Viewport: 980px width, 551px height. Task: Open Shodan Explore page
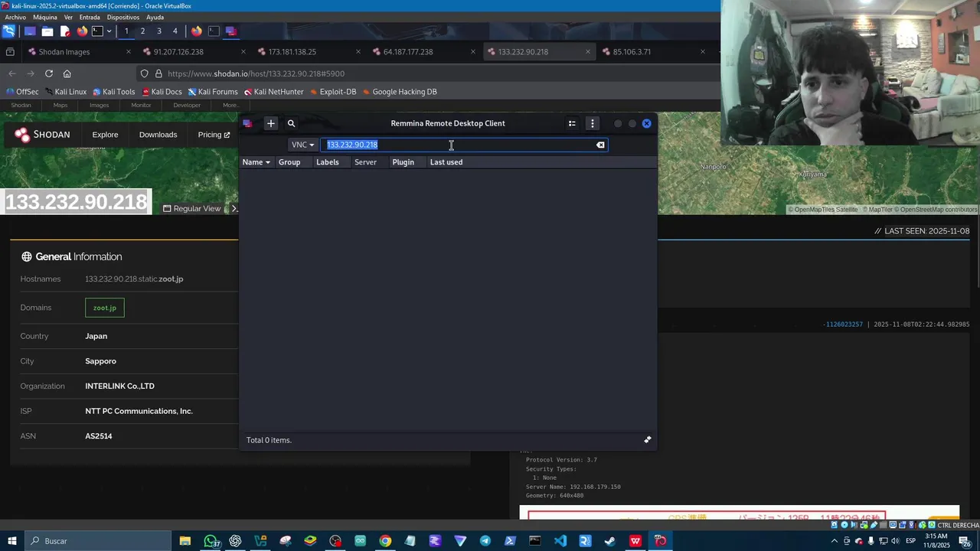click(106, 135)
